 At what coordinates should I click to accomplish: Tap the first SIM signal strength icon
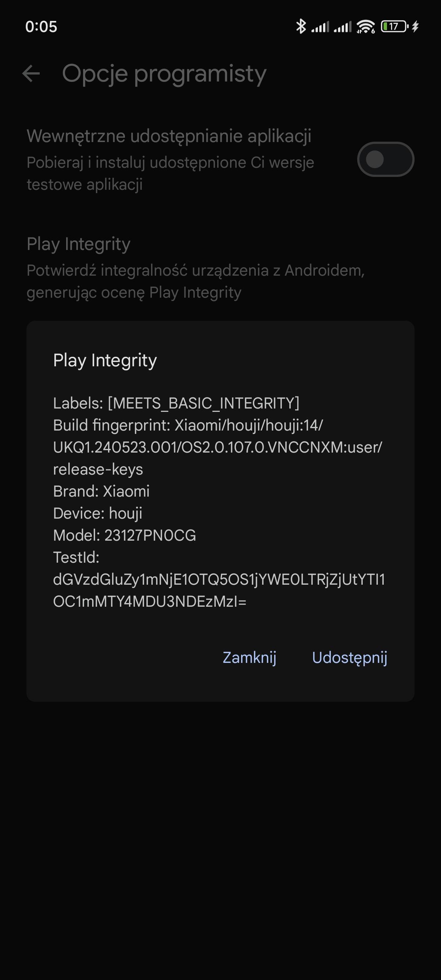click(x=320, y=27)
